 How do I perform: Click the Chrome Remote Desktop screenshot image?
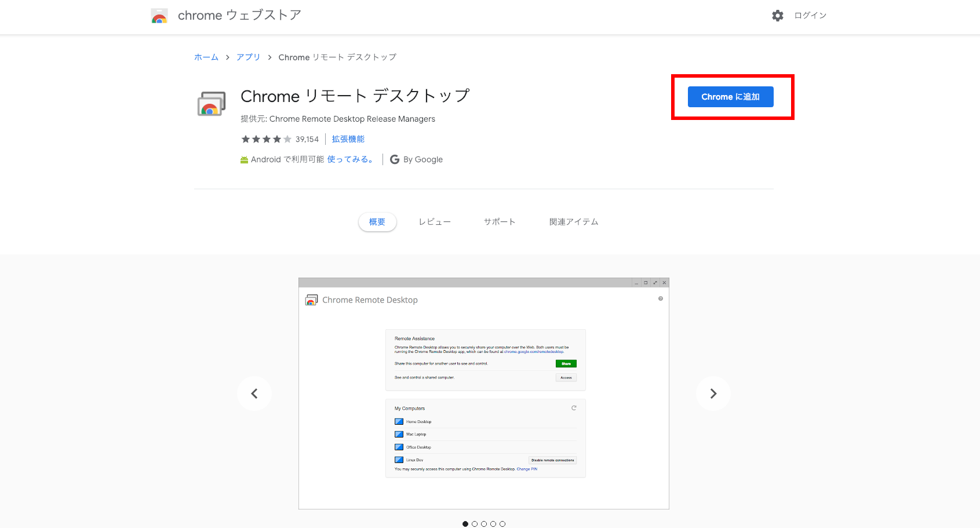(484, 394)
